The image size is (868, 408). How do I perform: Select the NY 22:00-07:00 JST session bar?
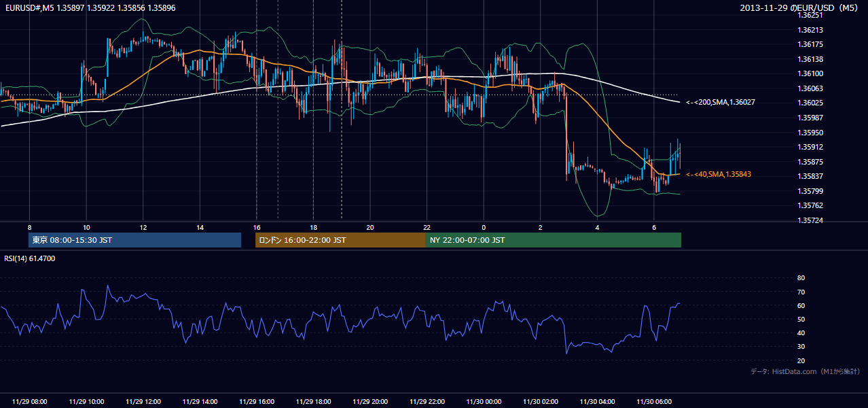click(553, 240)
